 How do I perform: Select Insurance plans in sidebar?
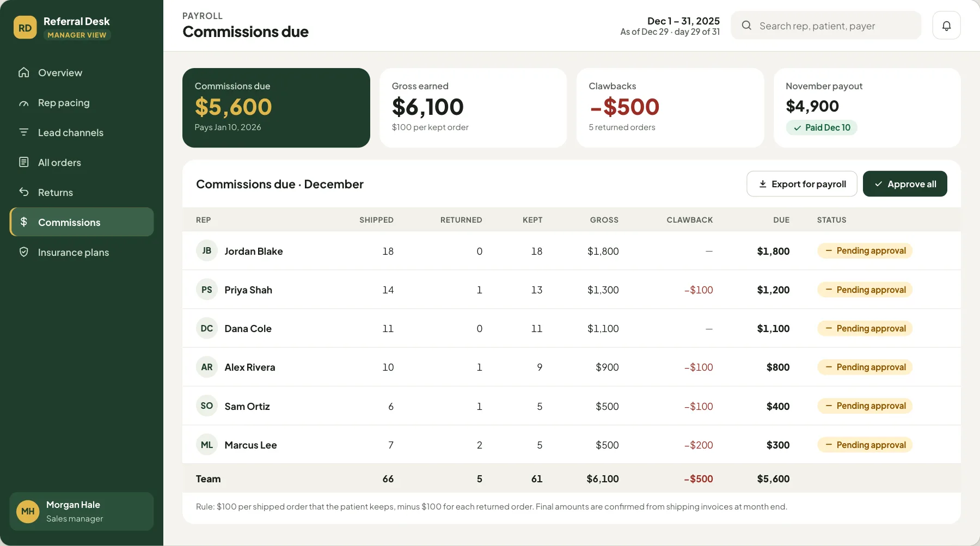[x=82, y=252]
